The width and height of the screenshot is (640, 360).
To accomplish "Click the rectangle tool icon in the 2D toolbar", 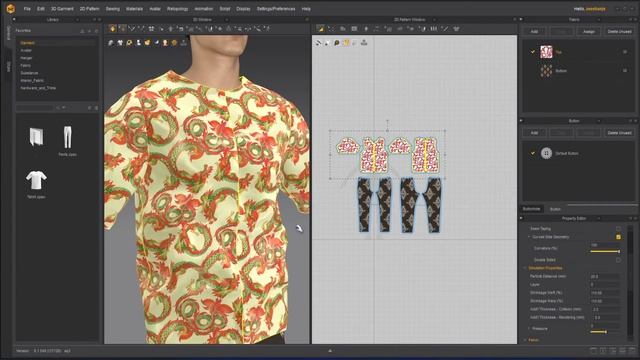I will [354, 29].
